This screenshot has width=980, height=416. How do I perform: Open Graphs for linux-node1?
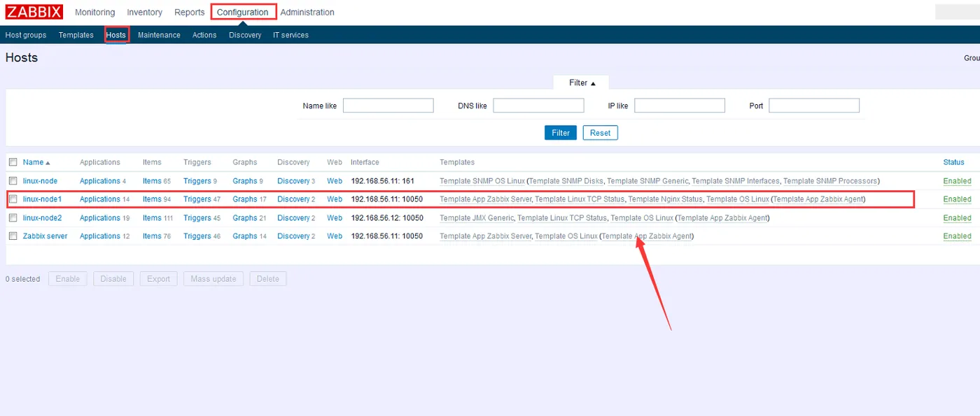[245, 199]
